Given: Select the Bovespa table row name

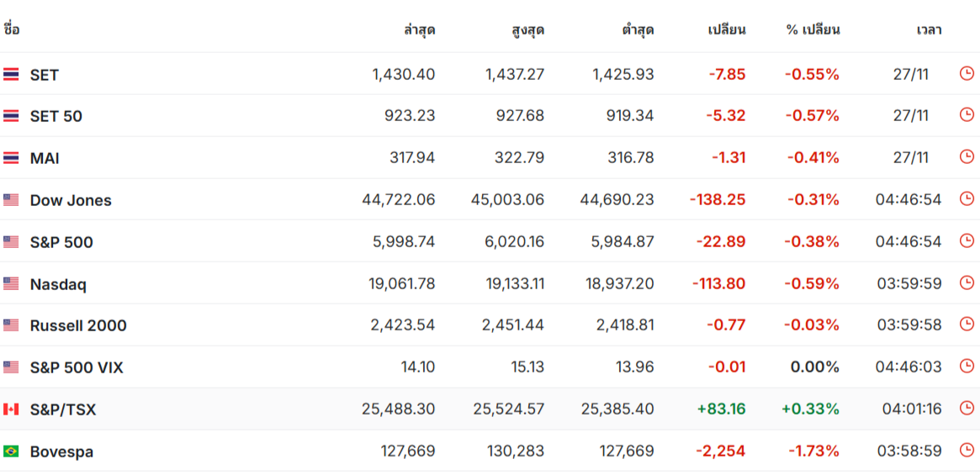Looking at the screenshot, I should (x=61, y=451).
